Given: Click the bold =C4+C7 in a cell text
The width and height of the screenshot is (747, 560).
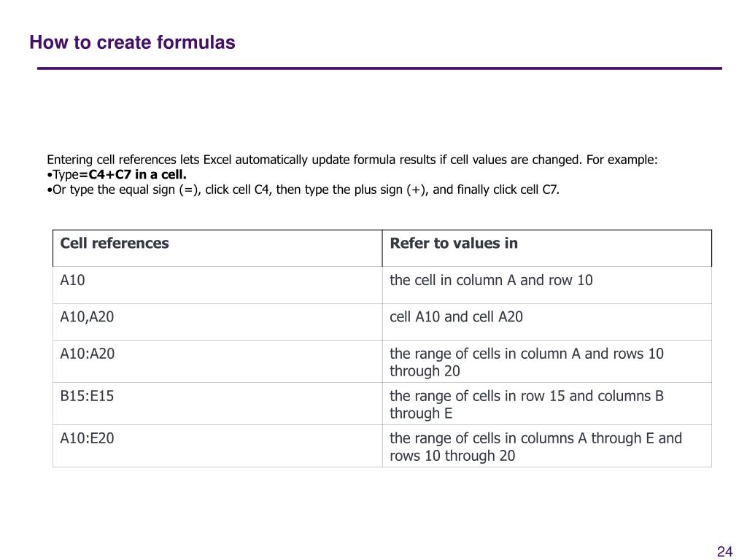Looking at the screenshot, I should tap(133, 175).
